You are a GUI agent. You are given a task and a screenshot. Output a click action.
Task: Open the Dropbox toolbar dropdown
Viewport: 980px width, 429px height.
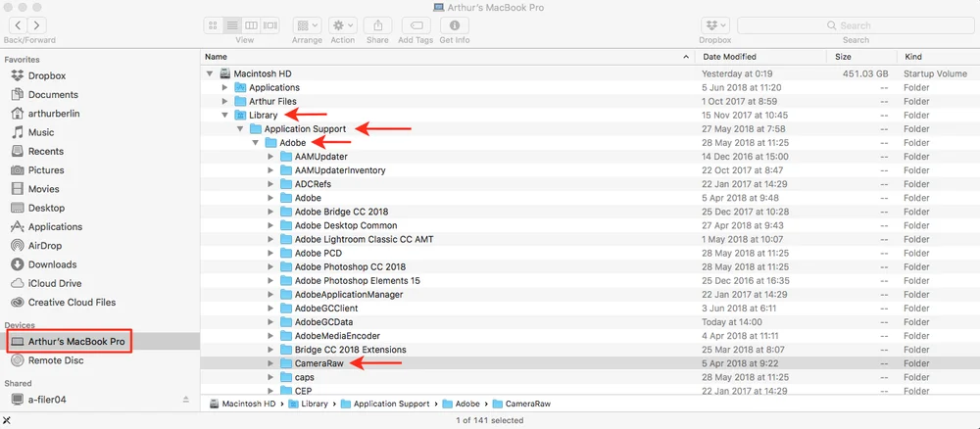pyautogui.click(x=715, y=25)
